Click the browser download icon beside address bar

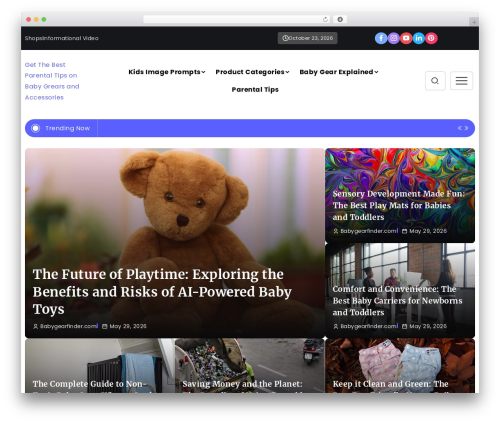click(340, 19)
